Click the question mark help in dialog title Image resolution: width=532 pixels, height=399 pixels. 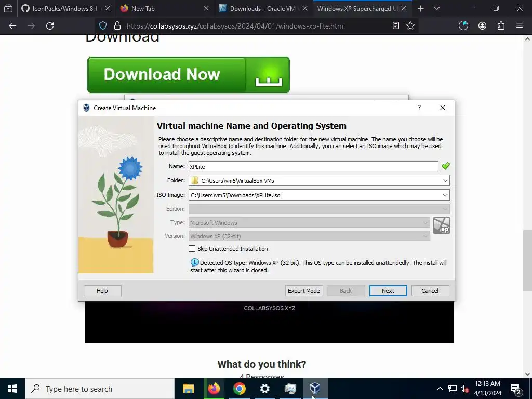[419, 108]
